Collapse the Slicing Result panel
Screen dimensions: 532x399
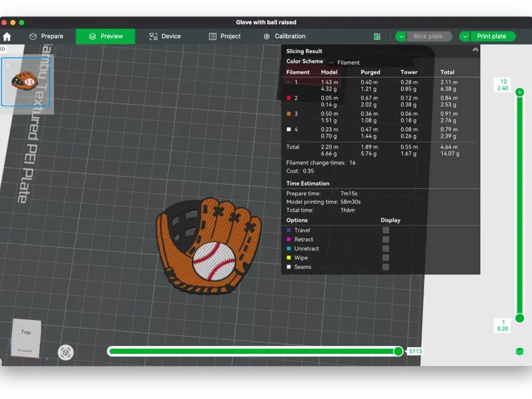475,50
